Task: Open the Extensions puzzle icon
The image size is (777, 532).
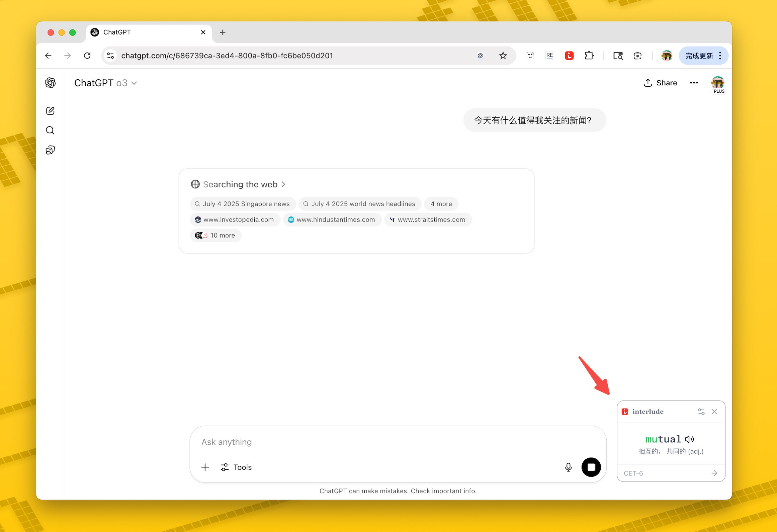Action: 589,56
